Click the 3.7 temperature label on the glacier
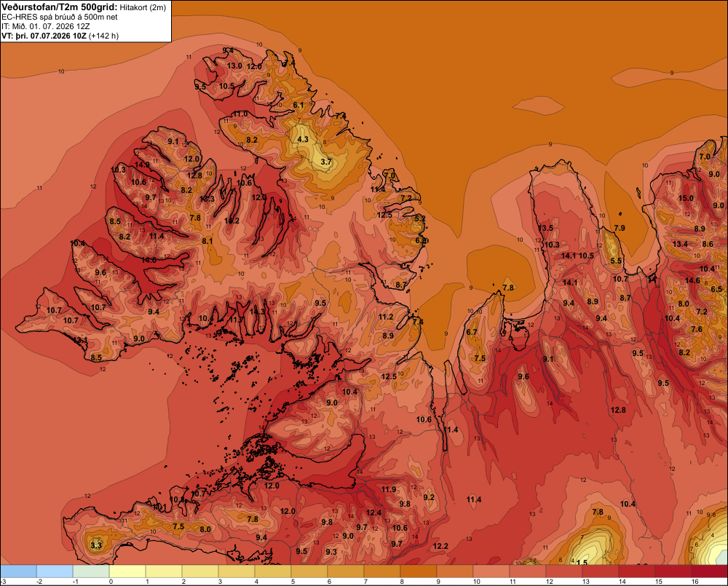The width and height of the screenshot is (728, 586). pos(326,162)
